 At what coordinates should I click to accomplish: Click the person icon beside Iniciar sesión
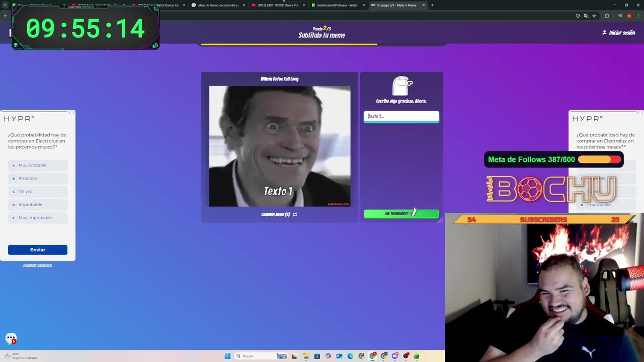[604, 32]
